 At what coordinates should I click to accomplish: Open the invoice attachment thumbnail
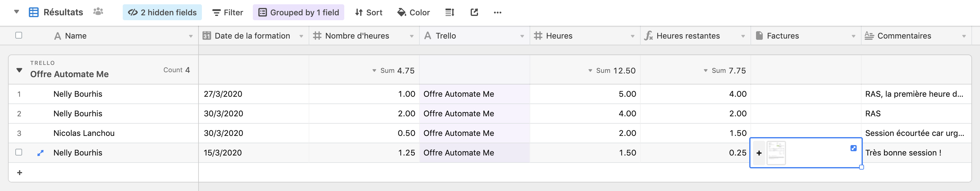(x=776, y=153)
